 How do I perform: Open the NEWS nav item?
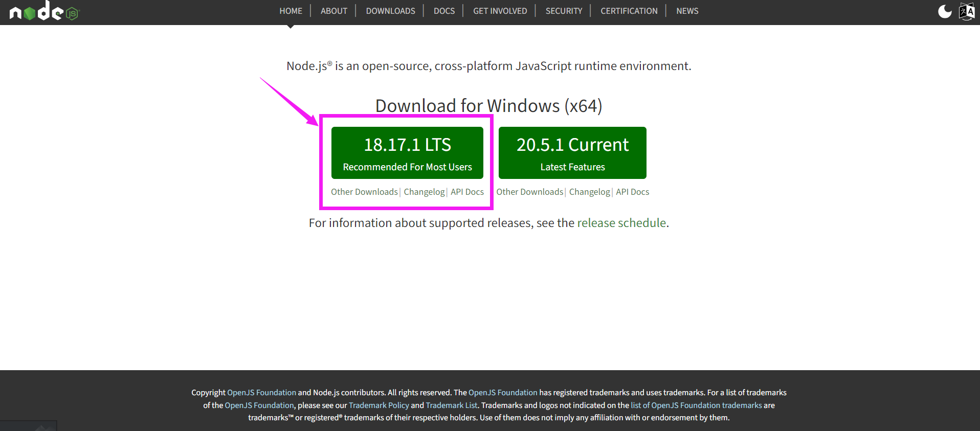click(687, 11)
